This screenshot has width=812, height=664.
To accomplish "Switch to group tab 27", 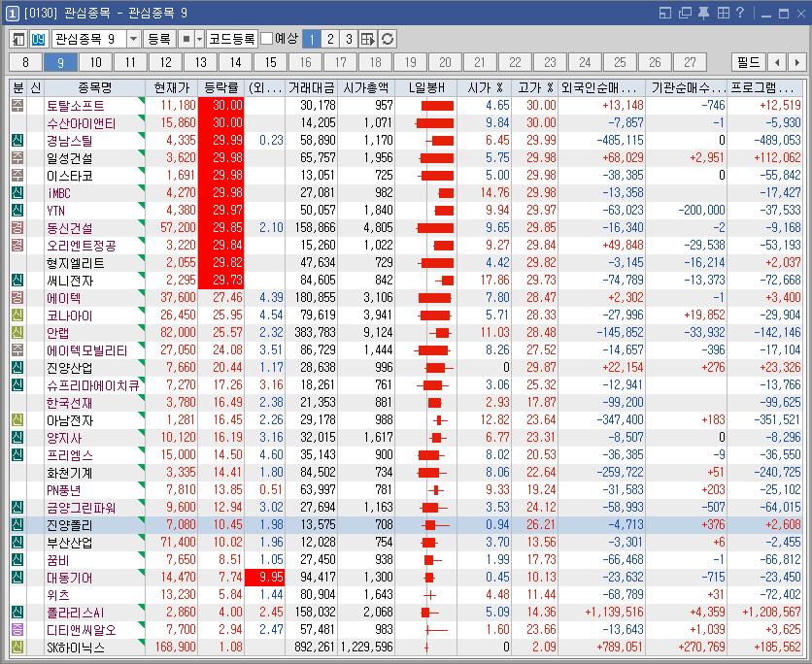I will tap(690, 63).
